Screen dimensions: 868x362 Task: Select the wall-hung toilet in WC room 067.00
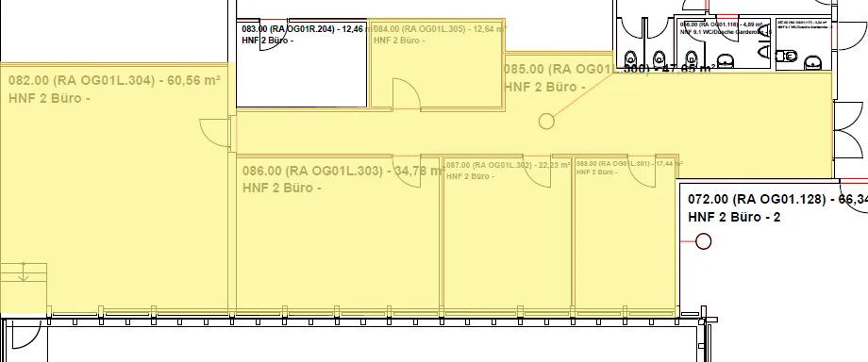786,56
